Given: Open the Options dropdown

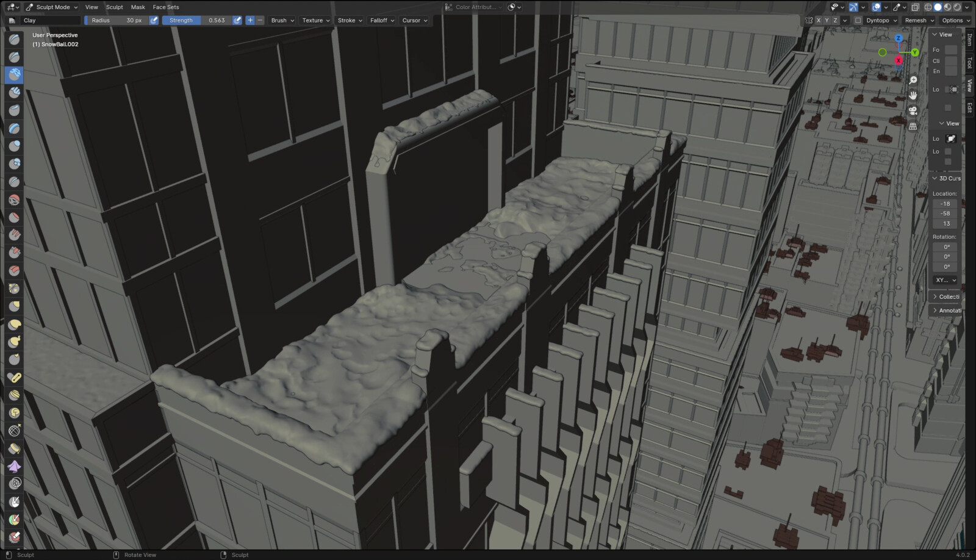Looking at the screenshot, I should pyautogui.click(x=956, y=20).
